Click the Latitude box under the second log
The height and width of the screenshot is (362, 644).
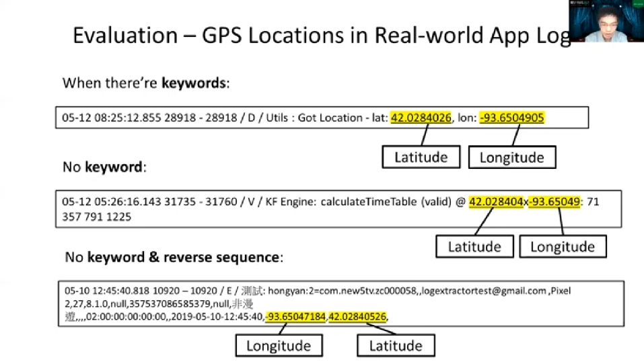(474, 246)
